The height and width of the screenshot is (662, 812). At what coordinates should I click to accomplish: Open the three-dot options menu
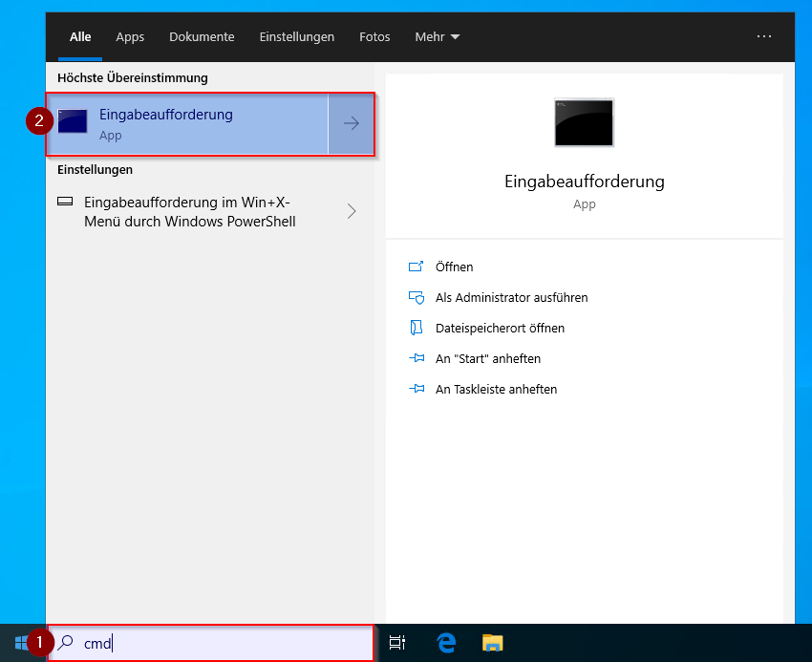tap(763, 36)
